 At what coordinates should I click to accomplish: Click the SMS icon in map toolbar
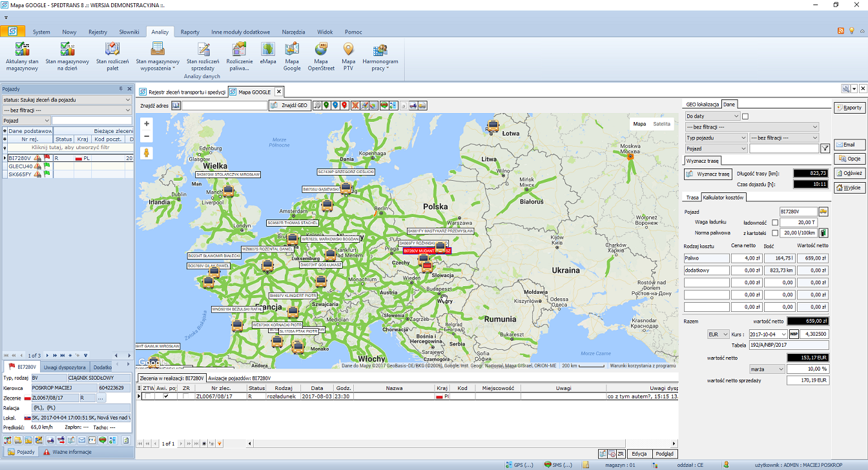coord(384,105)
